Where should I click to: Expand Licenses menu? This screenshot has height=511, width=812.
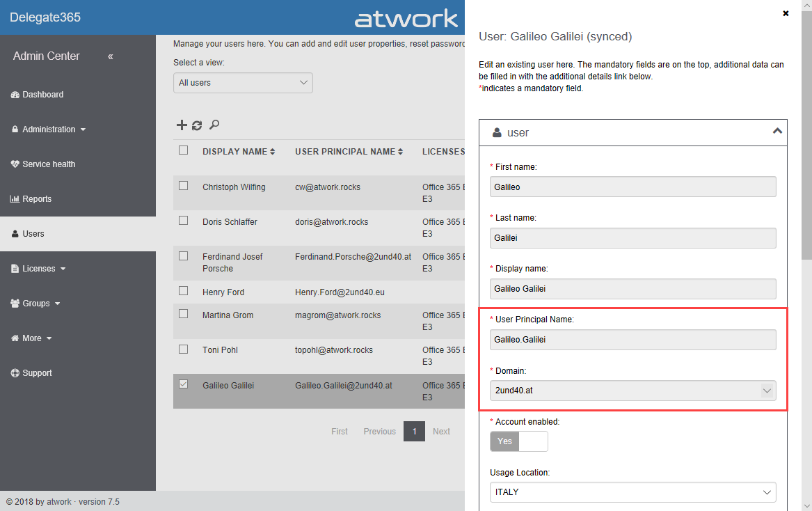[38, 269]
